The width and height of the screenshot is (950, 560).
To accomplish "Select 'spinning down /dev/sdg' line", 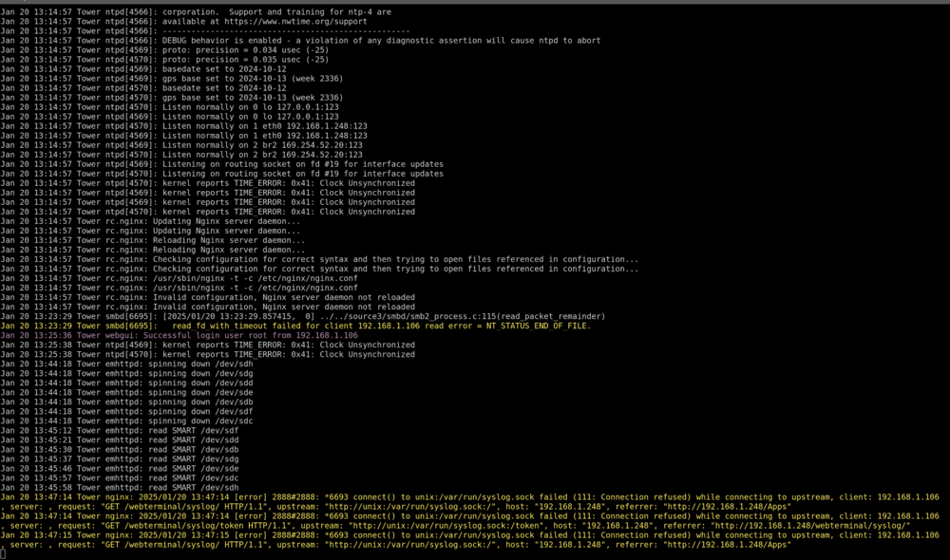I will pos(126,374).
